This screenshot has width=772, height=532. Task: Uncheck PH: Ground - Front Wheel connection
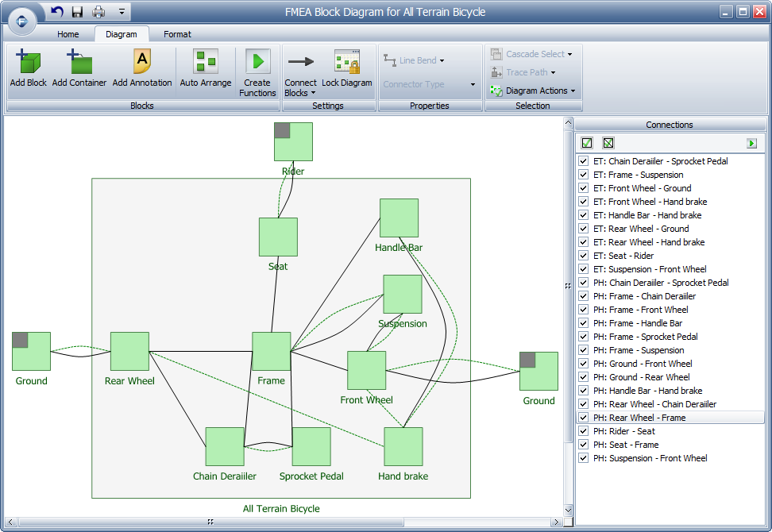tap(584, 364)
